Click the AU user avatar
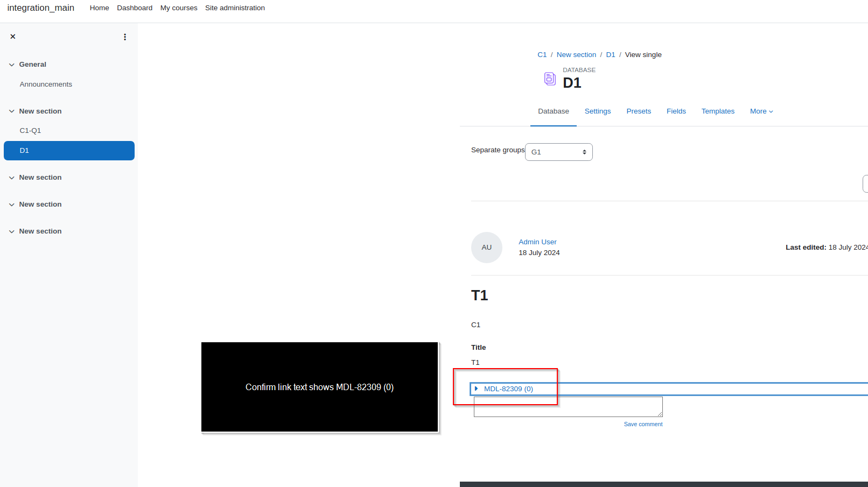This screenshot has height=487, width=868. pyautogui.click(x=487, y=248)
